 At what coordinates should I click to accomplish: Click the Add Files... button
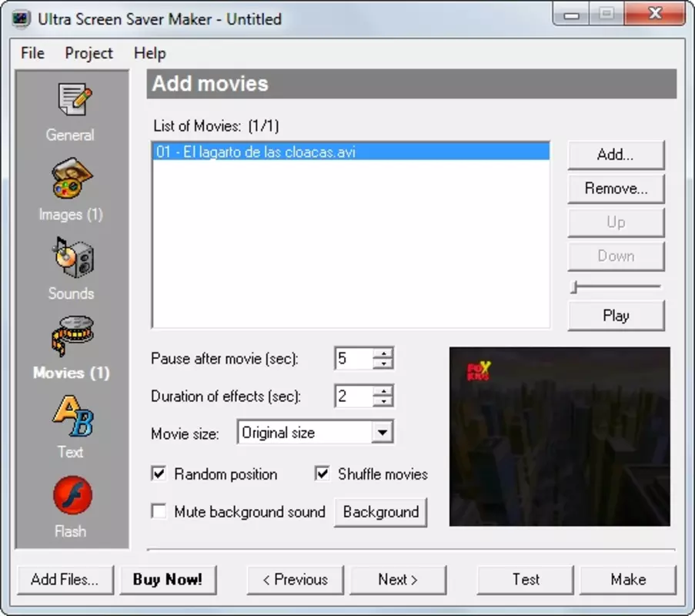click(x=65, y=580)
